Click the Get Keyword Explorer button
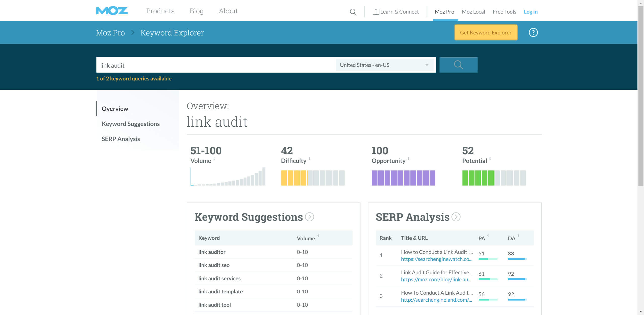644x315 pixels. 485,32
